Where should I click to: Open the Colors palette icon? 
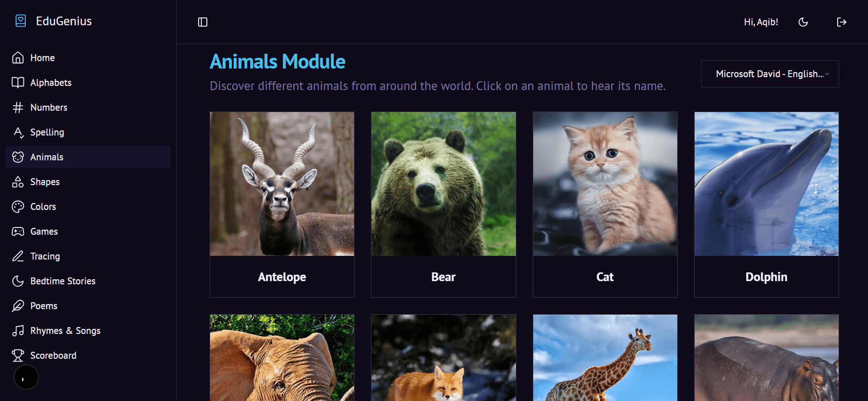coord(18,207)
